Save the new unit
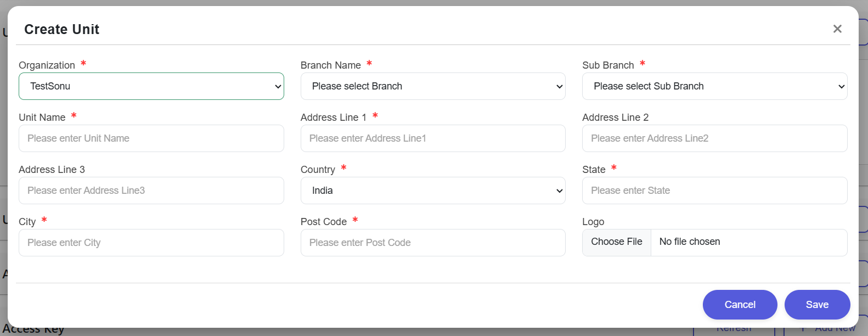 (817, 305)
